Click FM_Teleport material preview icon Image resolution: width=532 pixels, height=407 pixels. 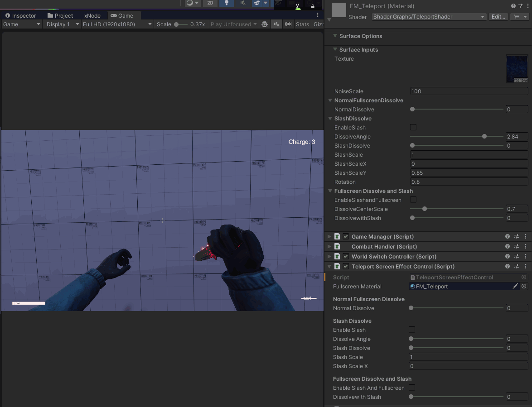point(339,10)
